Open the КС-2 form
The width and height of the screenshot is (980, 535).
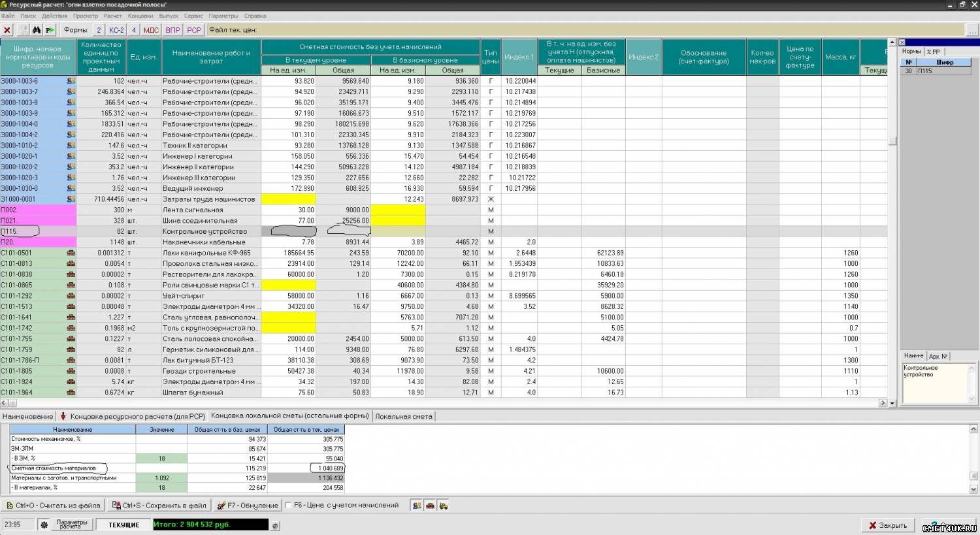pyautogui.click(x=116, y=30)
